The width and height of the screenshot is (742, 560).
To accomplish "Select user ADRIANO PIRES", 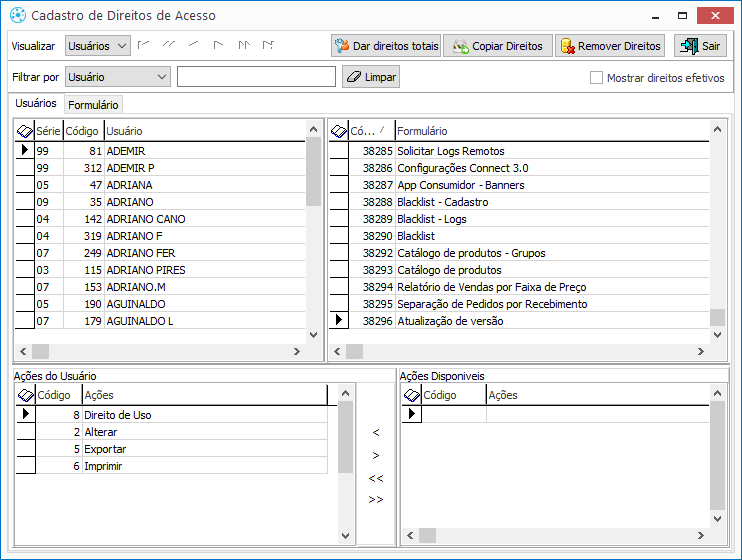I will [161, 270].
